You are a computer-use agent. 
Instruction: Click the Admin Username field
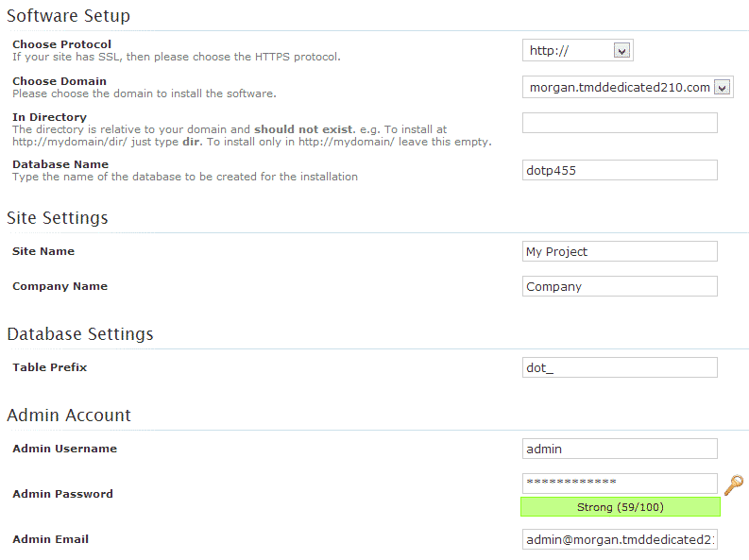[x=620, y=449]
